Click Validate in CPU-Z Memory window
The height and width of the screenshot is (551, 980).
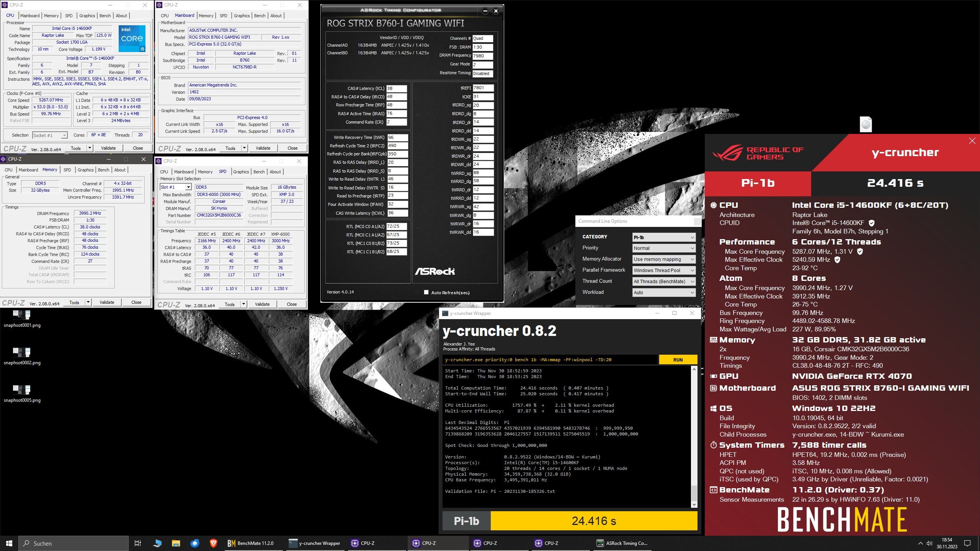click(107, 302)
